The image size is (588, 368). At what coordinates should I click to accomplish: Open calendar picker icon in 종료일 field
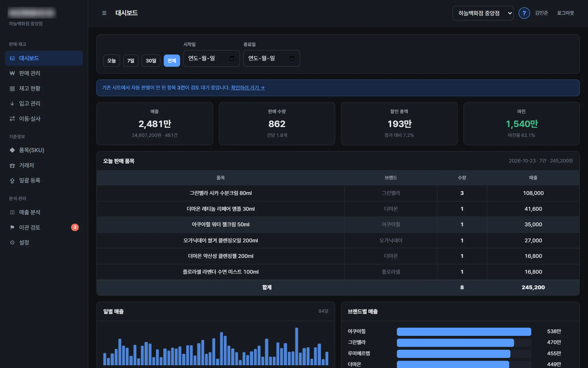pyautogui.click(x=292, y=58)
